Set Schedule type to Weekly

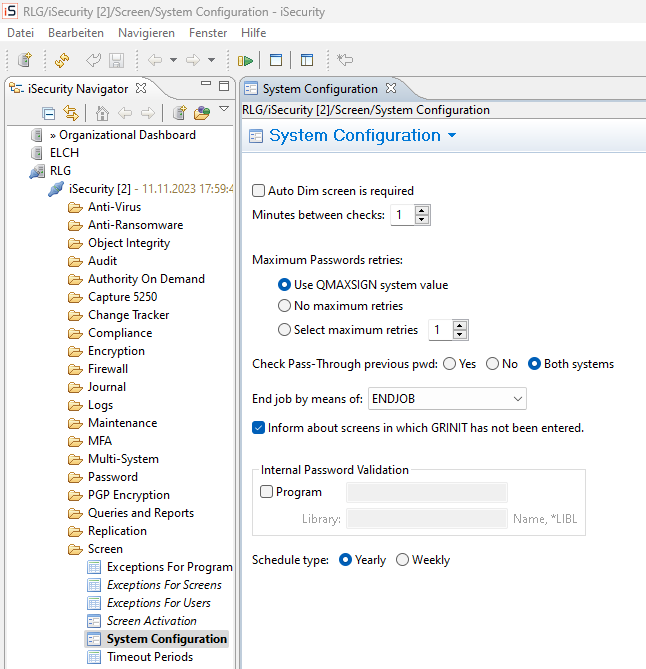click(x=402, y=560)
